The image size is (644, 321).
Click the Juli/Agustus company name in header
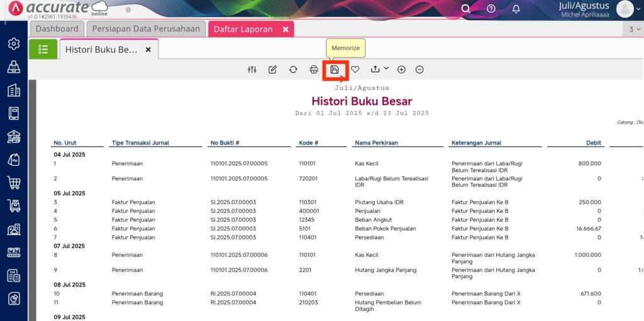[584, 6]
